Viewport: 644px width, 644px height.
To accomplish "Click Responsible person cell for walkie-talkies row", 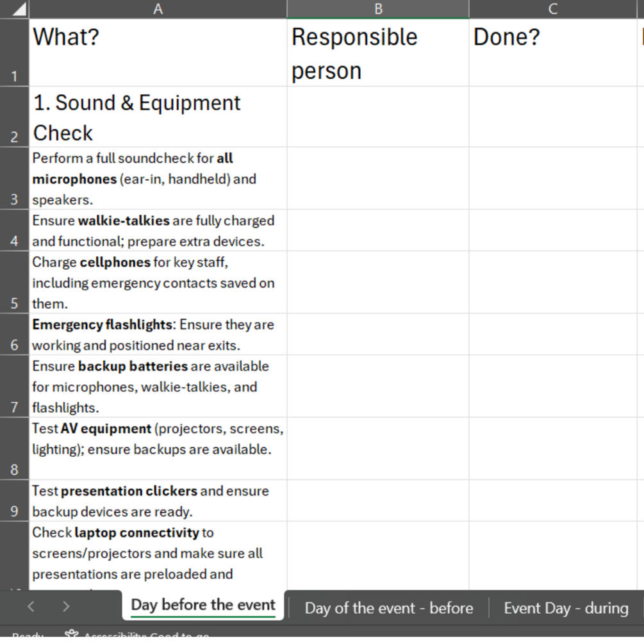I will tap(378, 231).
